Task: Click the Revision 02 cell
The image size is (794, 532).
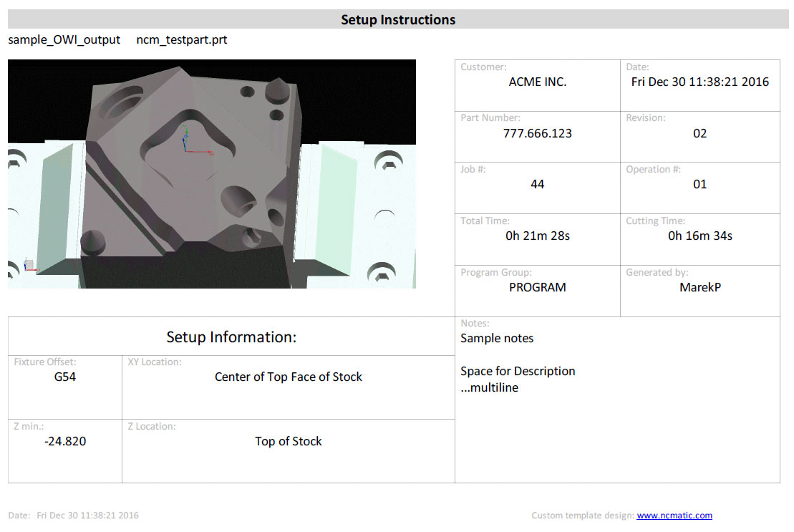Action: (x=699, y=137)
